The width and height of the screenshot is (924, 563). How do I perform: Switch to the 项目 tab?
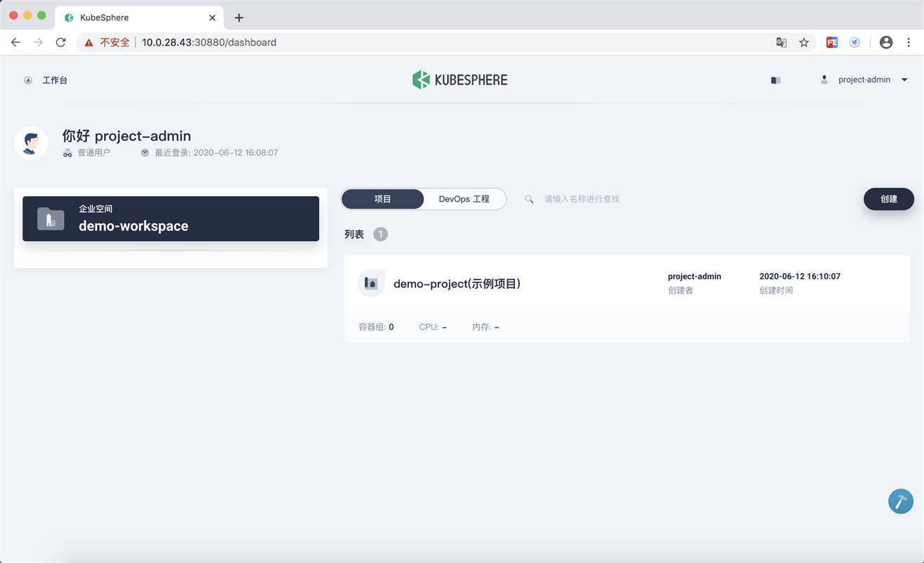(x=382, y=199)
